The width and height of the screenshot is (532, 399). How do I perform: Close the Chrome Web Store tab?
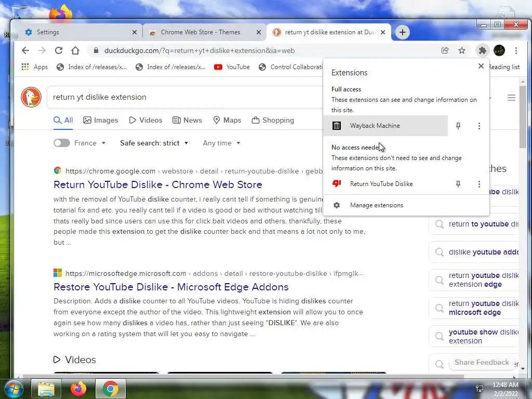(x=259, y=32)
